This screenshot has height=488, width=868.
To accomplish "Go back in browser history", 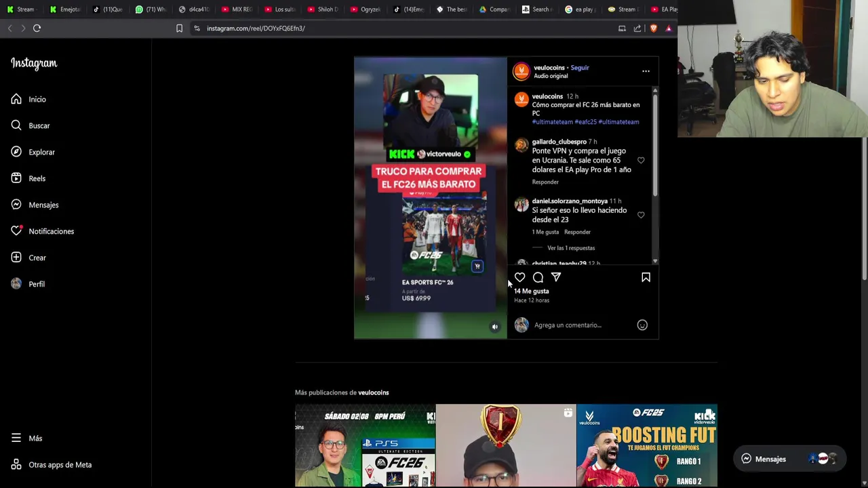I will coord(9,28).
